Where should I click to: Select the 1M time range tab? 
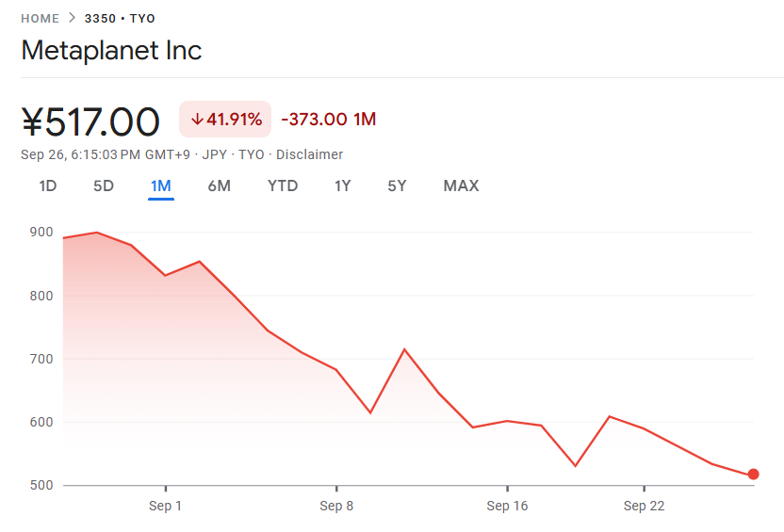[161, 185]
